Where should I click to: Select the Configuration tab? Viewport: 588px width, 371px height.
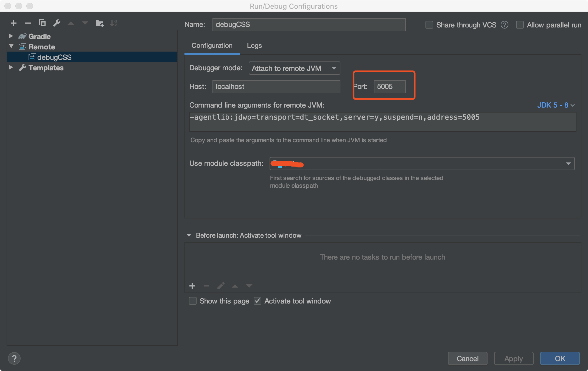pos(212,46)
